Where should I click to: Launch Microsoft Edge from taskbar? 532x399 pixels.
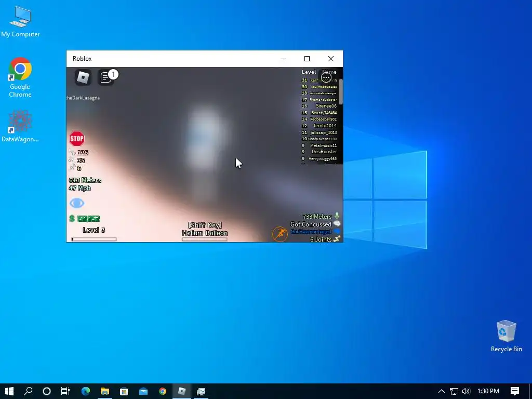pyautogui.click(x=86, y=391)
